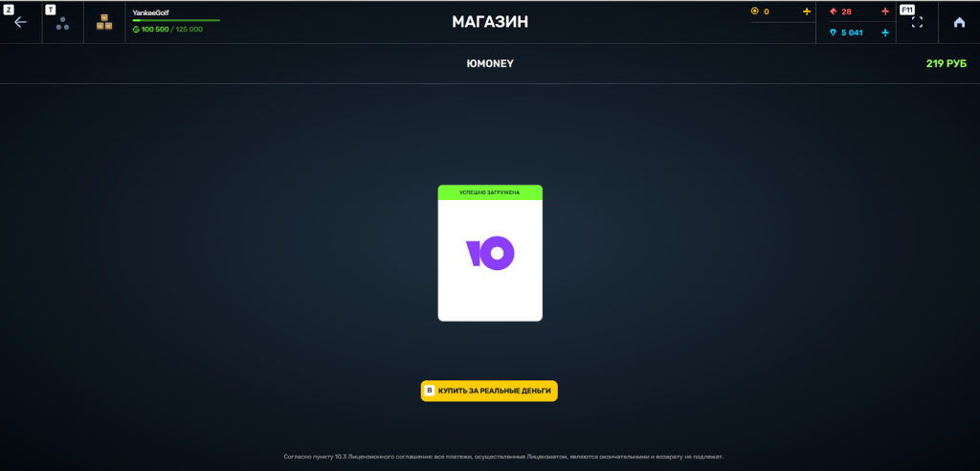Image resolution: width=980 pixels, height=471 pixels.
Task: Click the B hotkey badge on buy button
Action: pyautogui.click(x=430, y=391)
